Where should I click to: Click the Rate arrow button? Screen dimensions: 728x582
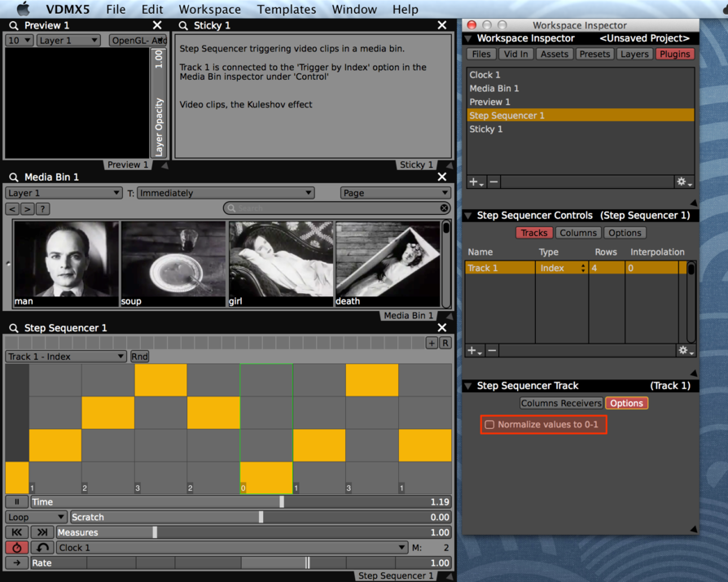(17, 563)
